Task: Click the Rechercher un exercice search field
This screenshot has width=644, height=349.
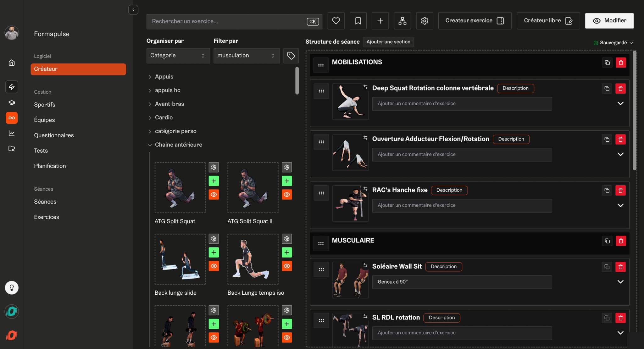Action: 226,21
